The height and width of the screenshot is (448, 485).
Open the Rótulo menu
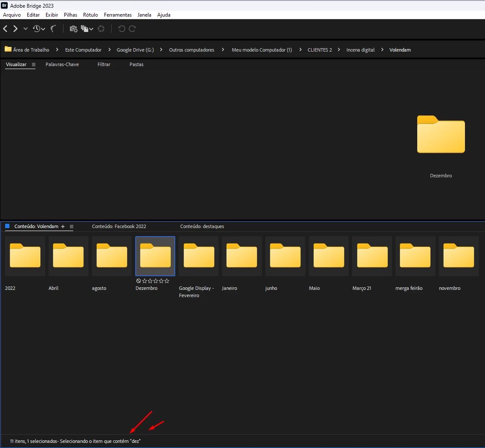[x=90, y=15]
